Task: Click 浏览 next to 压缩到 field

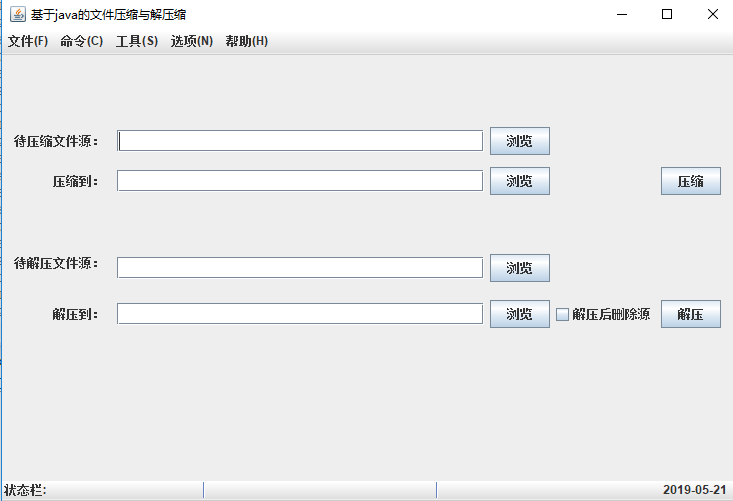Action: coord(520,181)
